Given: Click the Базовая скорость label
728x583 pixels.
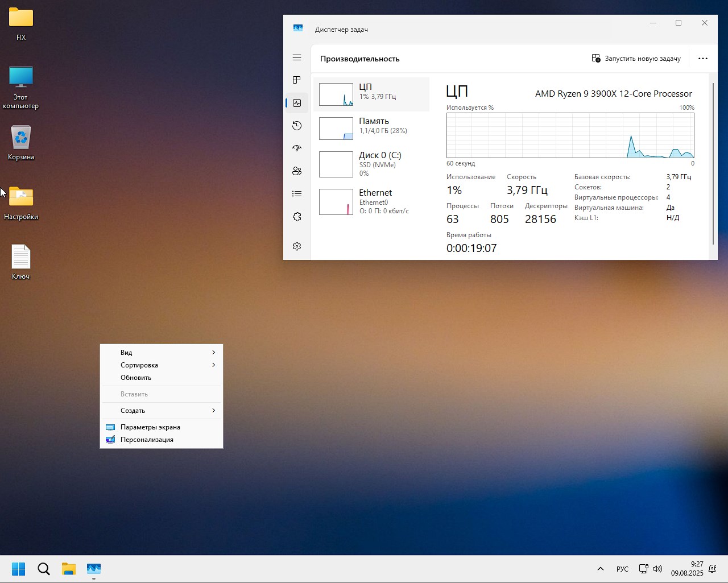Looking at the screenshot, I should coord(602,177).
